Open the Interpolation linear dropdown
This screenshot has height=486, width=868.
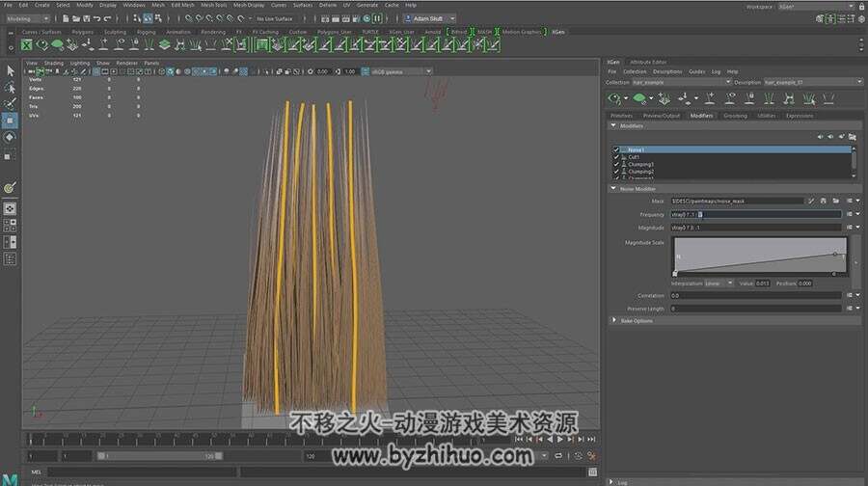pyautogui.click(x=719, y=283)
